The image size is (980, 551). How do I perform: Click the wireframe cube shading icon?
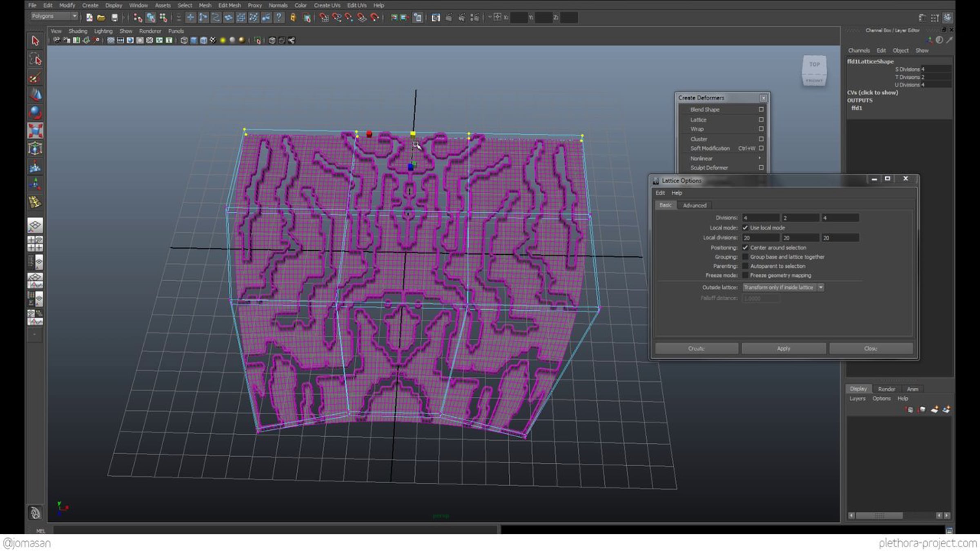click(x=184, y=40)
